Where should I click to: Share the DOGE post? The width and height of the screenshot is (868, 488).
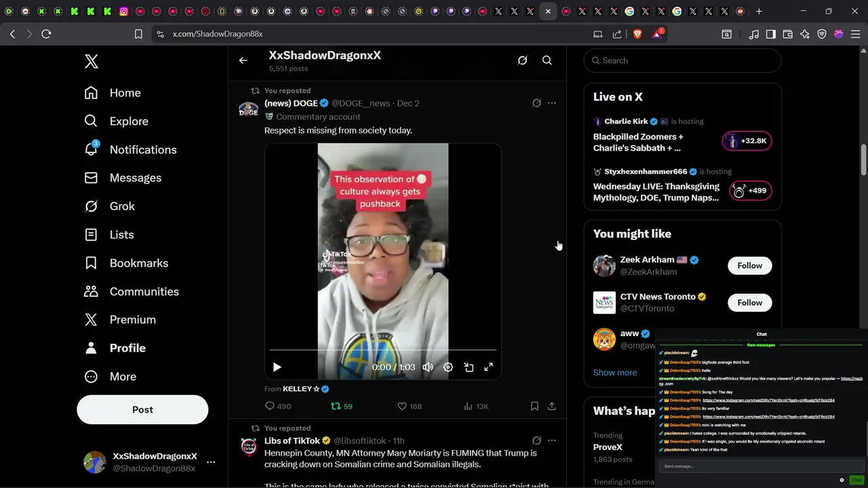tap(552, 406)
